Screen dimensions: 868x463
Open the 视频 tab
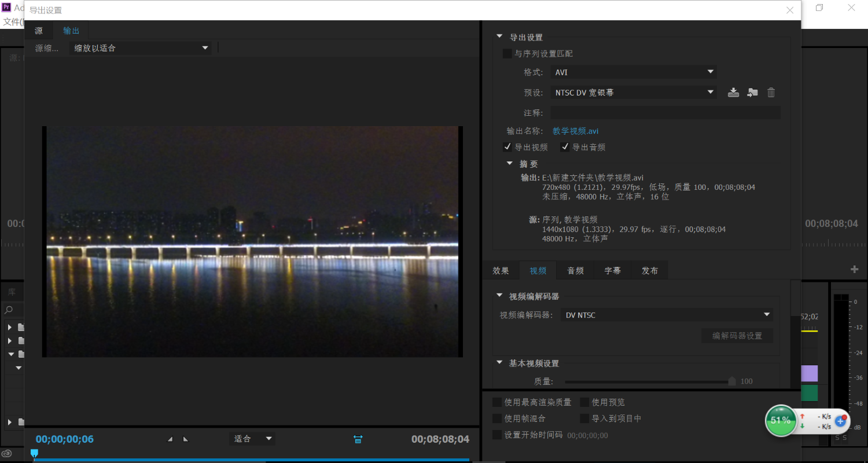tap(538, 270)
